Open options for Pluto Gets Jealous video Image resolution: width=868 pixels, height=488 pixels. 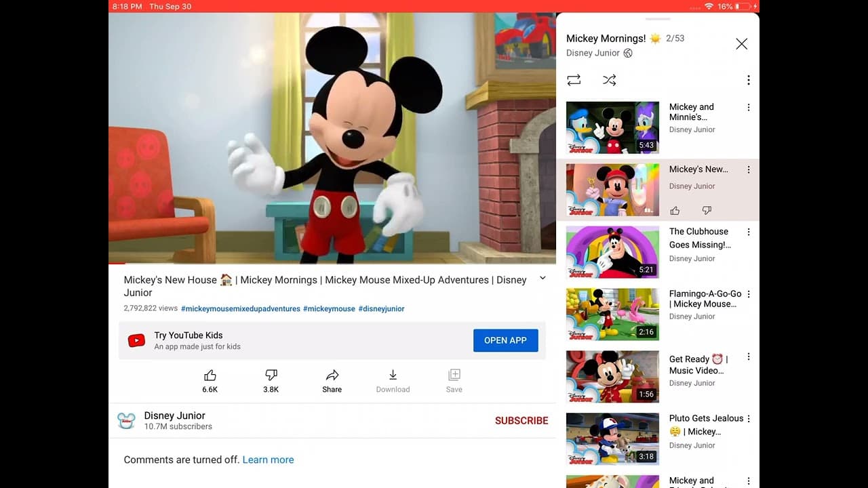click(x=749, y=419)
